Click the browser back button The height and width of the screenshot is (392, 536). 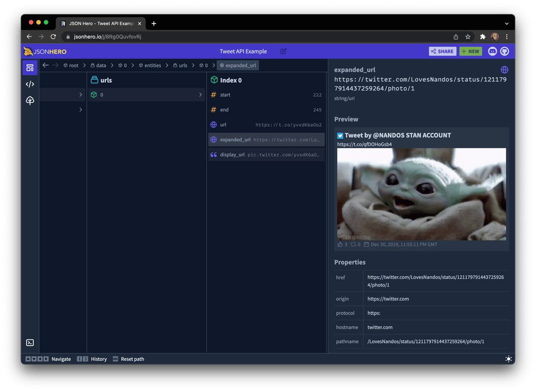tap(29, 37)
